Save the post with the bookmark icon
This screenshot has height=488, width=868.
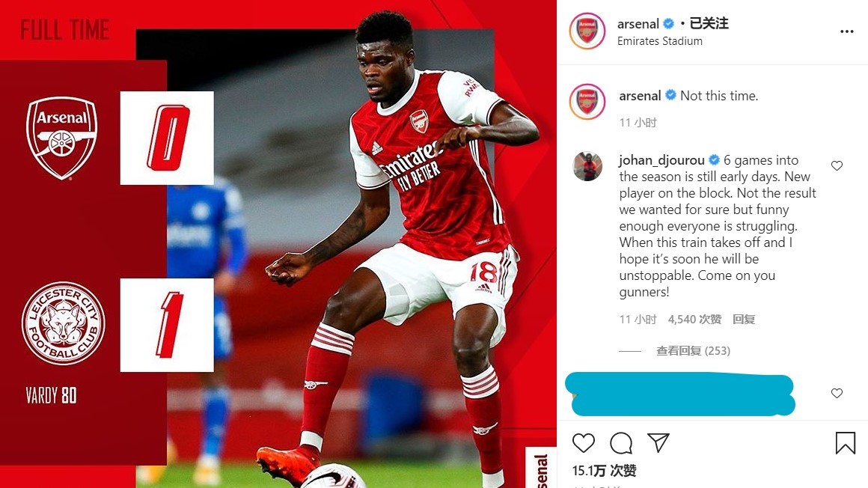point(846,443)
